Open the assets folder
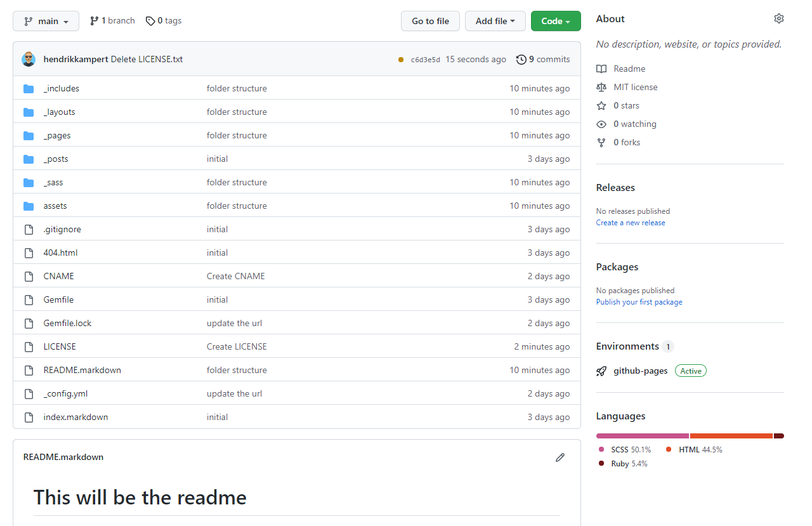The width and height of the screenshot is (812, 526). point(55,206)
